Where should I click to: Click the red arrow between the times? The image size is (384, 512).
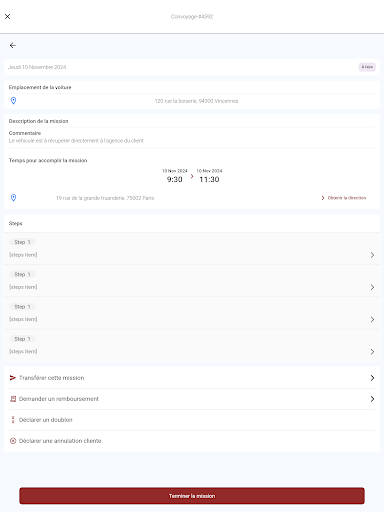pos(192,176)
